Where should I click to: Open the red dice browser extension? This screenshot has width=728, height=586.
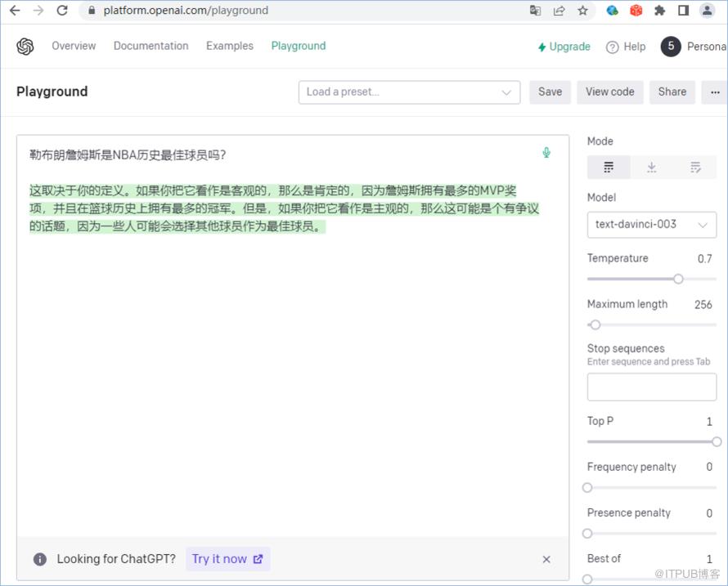pyautogui.click(x=636, y=10)
